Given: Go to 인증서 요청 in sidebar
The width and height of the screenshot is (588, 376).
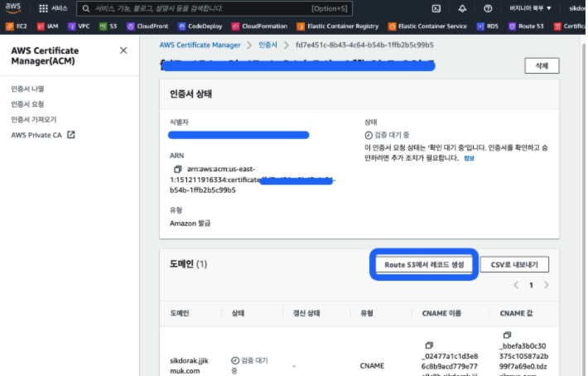Looking at the screenshot, I should [x=27, y=104].
